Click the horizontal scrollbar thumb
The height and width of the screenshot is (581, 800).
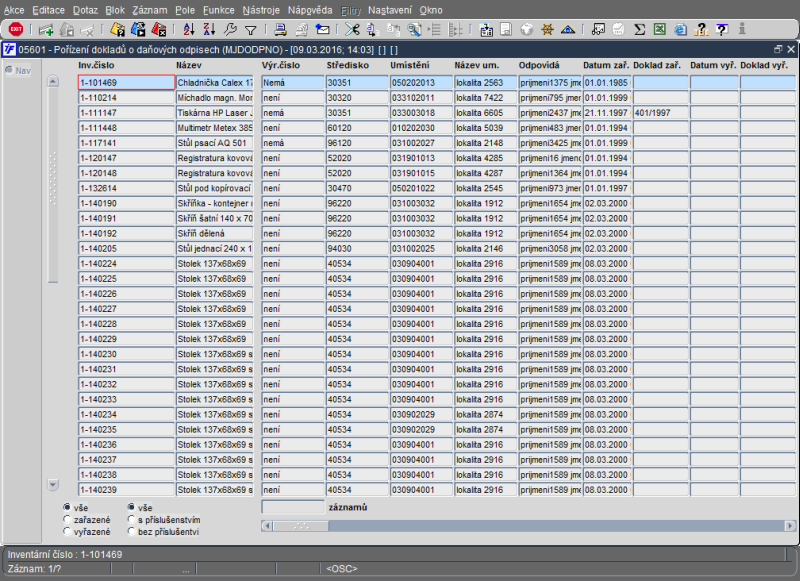pos(299,525)
